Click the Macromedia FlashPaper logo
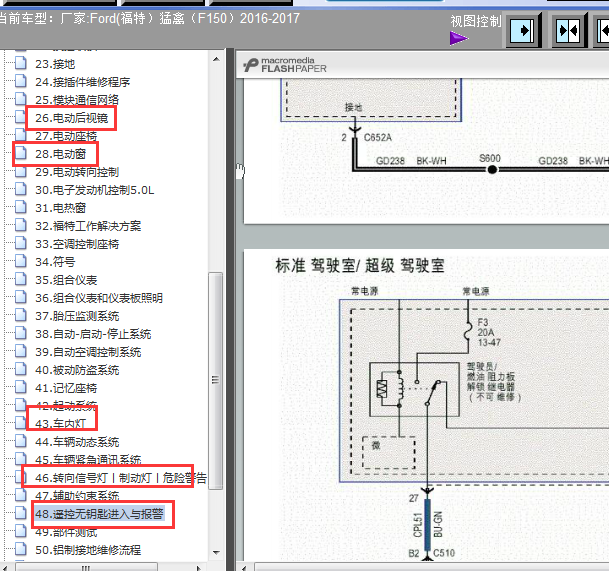The height and width of the screenshot is (571, 609). [x=285, y=65]
